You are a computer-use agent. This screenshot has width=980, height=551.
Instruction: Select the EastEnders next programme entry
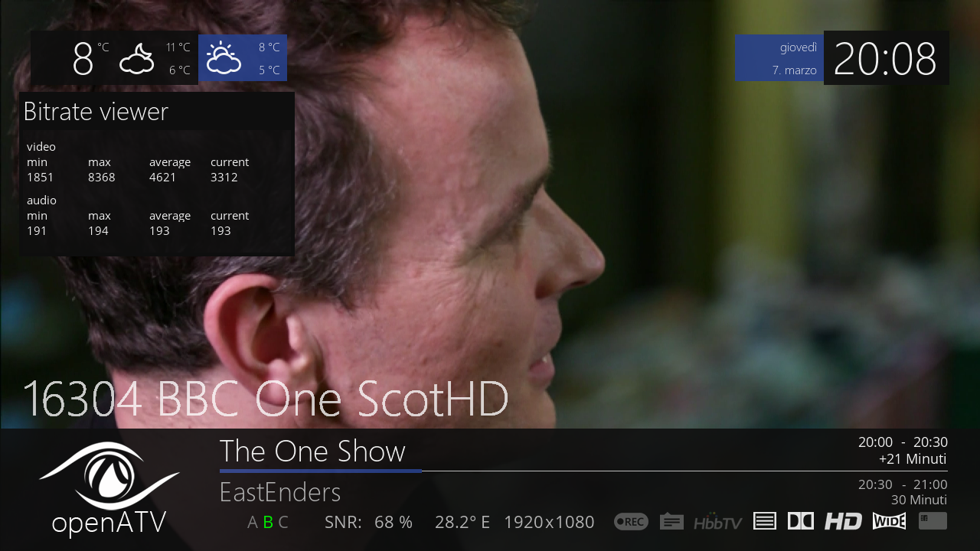click(x=280, y=492)
